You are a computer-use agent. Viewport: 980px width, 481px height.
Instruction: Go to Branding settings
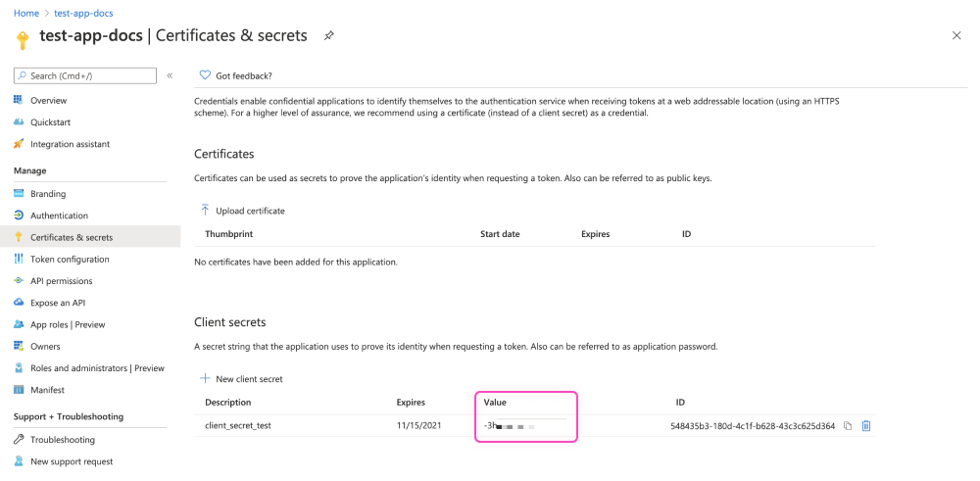pyautogui.click(x=48, y=194)
